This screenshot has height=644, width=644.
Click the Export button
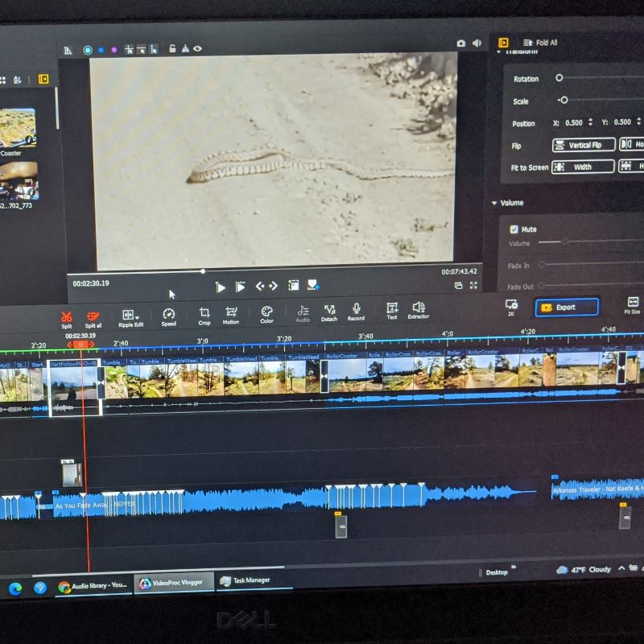pyautogui.click(x=567, y=307)
